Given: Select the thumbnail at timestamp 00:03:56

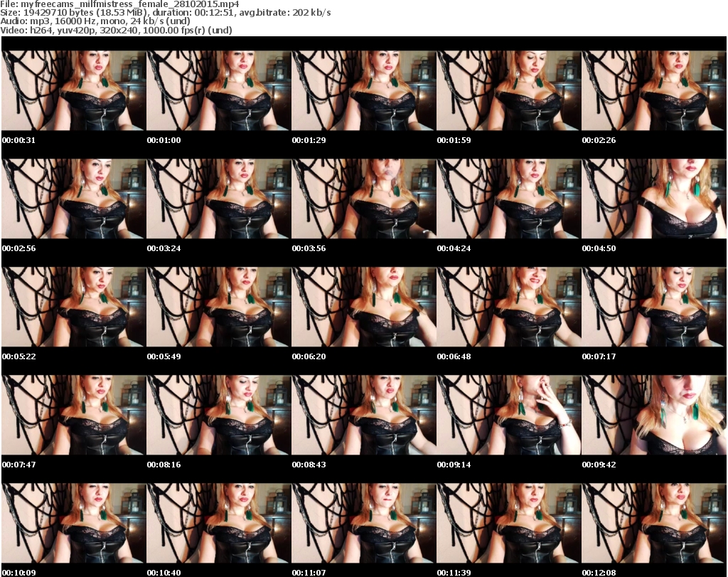Looking at the screenshot, I should 363,198.
